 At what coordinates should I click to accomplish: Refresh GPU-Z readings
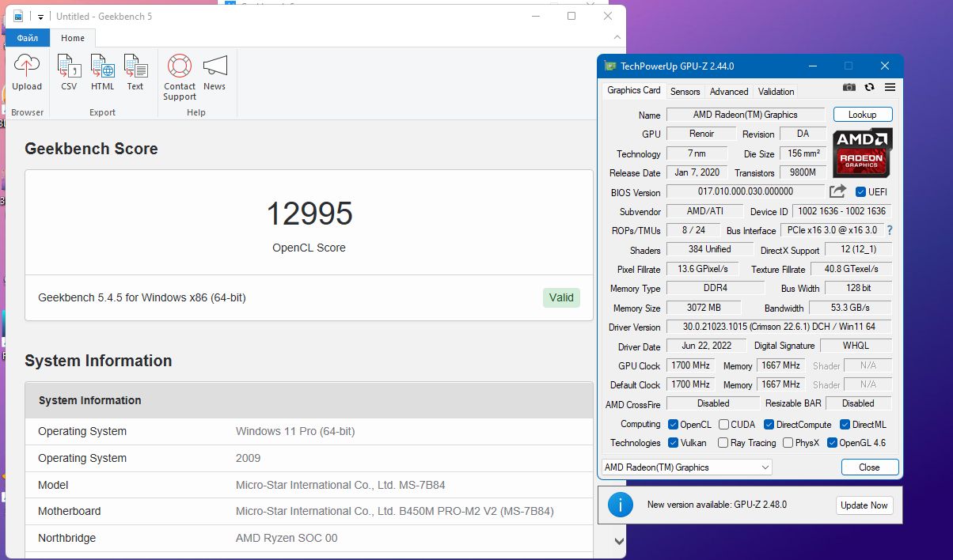pos(869,87)
